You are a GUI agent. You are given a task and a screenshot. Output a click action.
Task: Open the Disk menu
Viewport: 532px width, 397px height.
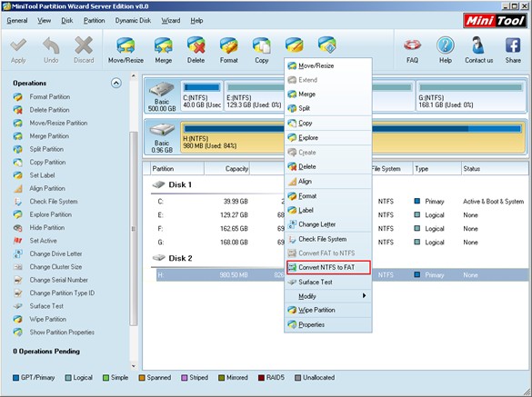66,21
